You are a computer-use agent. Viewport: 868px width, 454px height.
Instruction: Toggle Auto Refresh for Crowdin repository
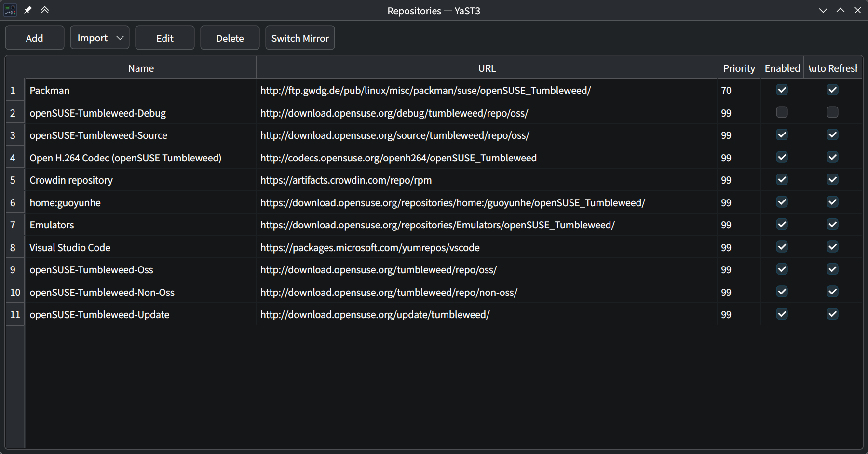click(832, 180)
